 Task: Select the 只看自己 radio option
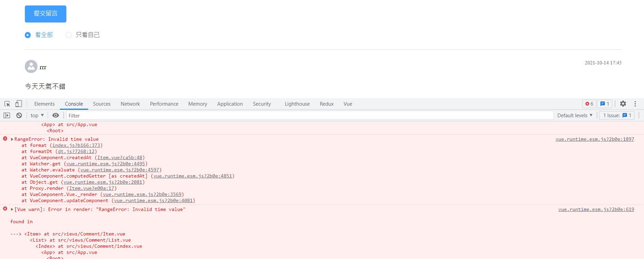83,35
